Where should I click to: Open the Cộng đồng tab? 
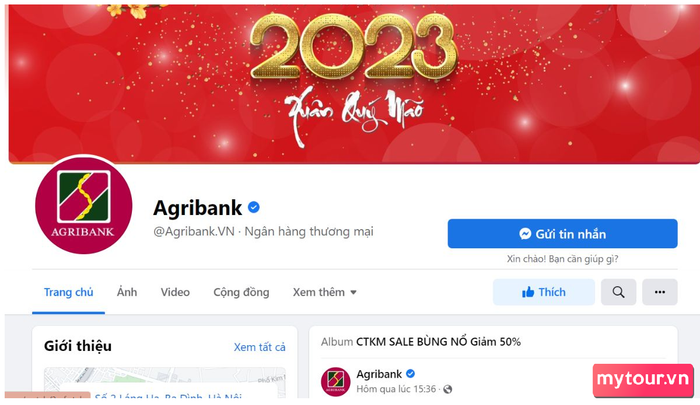click(241, 292)
